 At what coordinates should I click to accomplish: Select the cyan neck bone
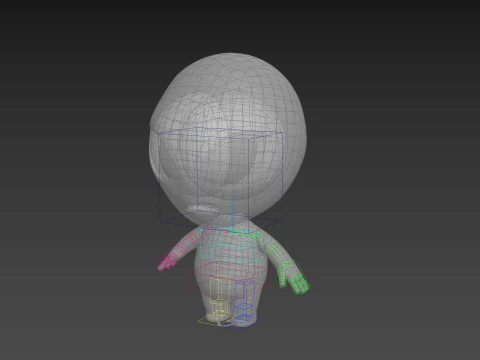(x=233, y=216)
